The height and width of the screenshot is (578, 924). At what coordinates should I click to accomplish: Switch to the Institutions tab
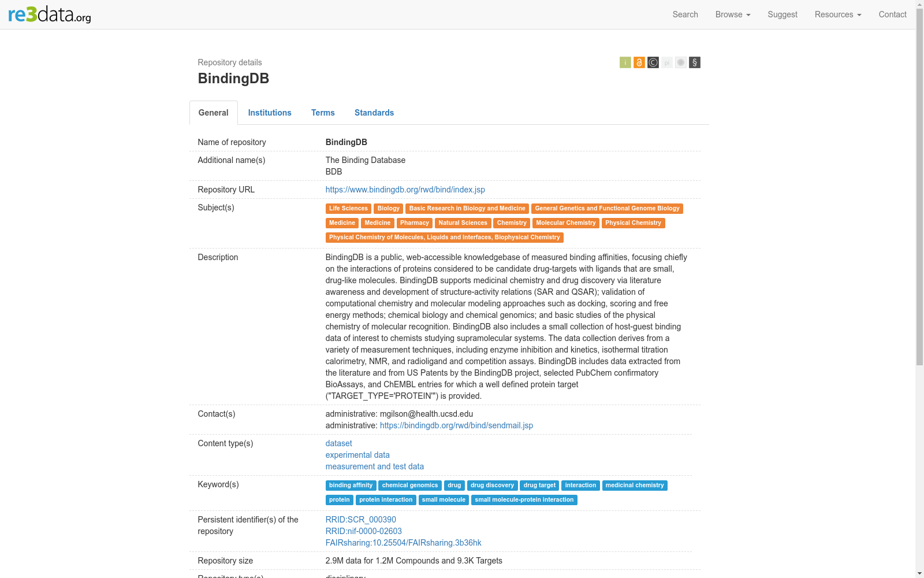click(x=270, y=113)
